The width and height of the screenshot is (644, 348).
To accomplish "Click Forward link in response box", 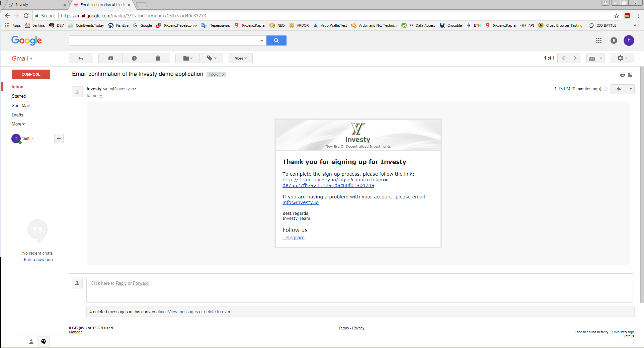I will coord(141,283).
